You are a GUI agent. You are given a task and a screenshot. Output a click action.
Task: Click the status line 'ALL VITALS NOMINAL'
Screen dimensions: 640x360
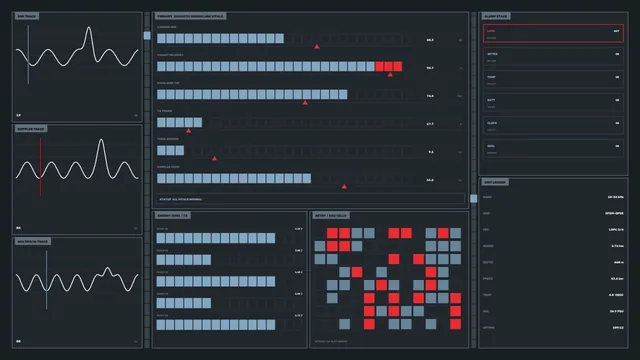[x=180, y=199]
